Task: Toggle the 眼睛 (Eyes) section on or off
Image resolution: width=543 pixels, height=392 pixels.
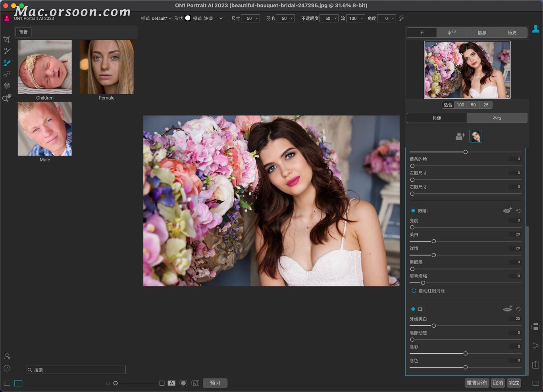Action: click(x=413, y=210)
